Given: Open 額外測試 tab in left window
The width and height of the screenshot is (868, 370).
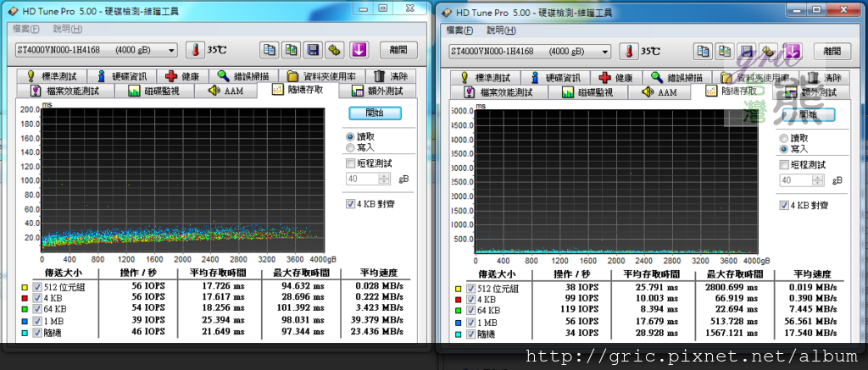Looking at the screenshot, I should tap(377, 91).
